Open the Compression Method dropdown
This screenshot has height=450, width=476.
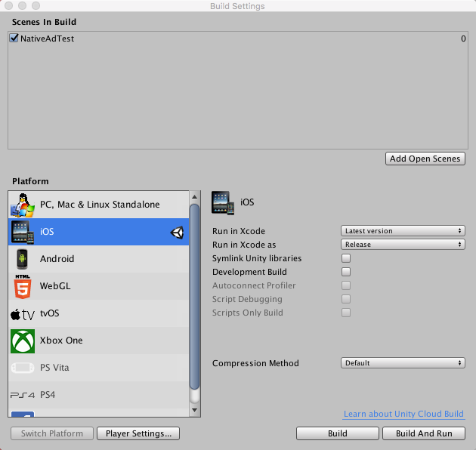tap(403, 363)
